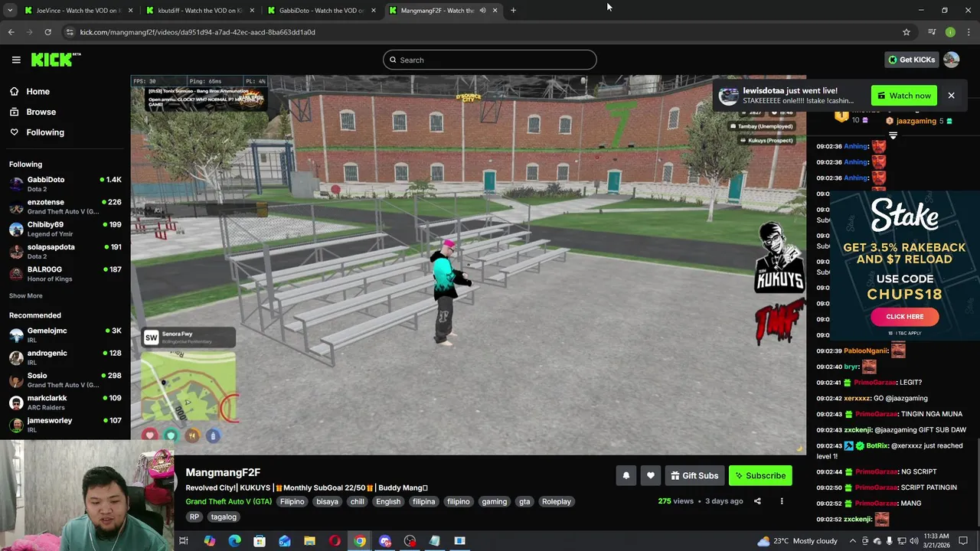Open Microsoft Edge from taskbar
980x551 pixels.
[234, 541]
